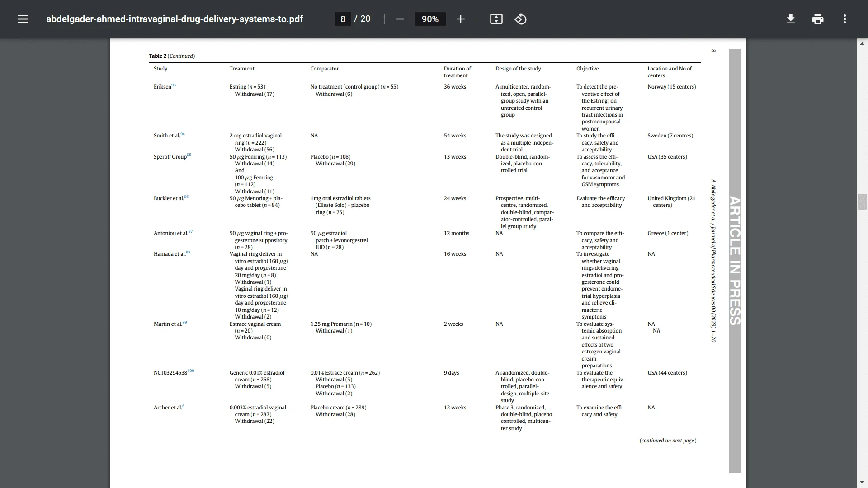Open the sidebar hamburger menu
The height and width of the screenshot is (488, 868).
23,19
